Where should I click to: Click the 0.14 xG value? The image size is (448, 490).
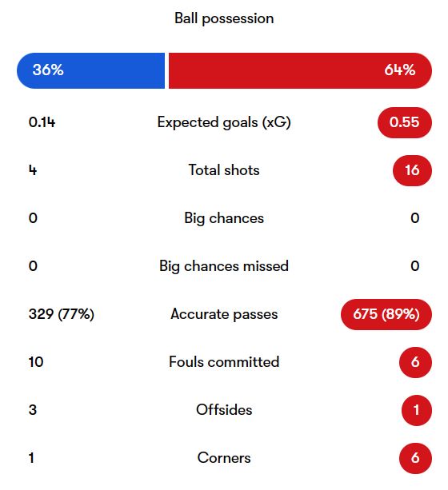tap(42, 122)
